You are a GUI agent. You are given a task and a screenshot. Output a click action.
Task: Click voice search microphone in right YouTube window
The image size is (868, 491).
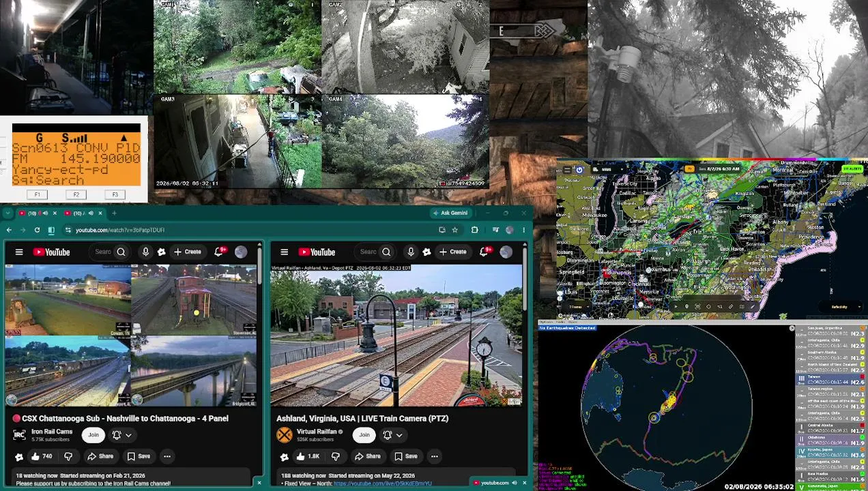pos(411,252)
